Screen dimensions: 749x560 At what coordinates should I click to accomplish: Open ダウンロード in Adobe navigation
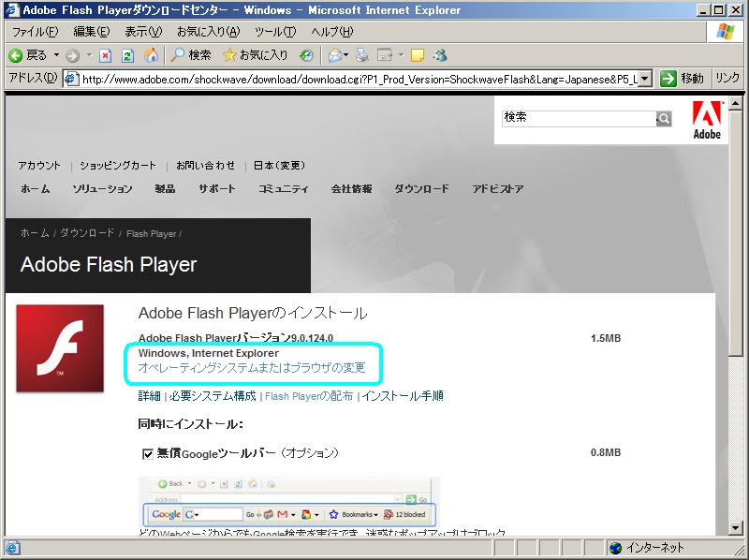tap(422, 189)
